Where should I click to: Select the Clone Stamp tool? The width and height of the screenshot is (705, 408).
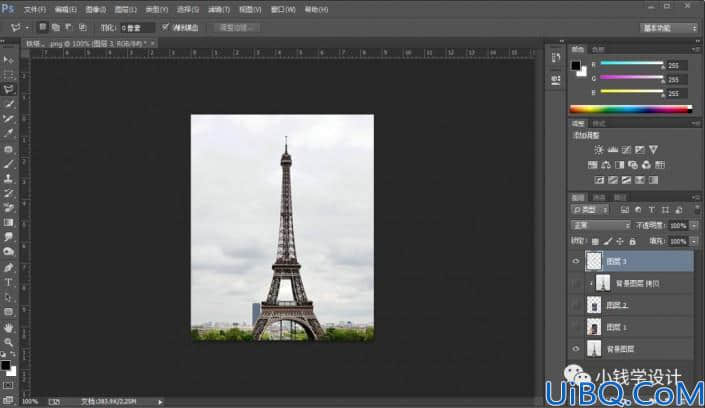(8, 179)
